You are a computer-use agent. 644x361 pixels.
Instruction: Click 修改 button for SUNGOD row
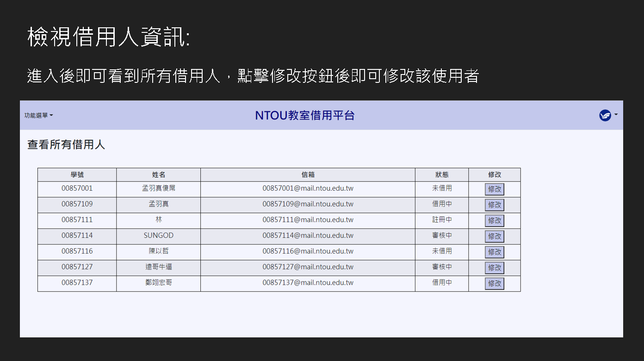tap(495, 237)
